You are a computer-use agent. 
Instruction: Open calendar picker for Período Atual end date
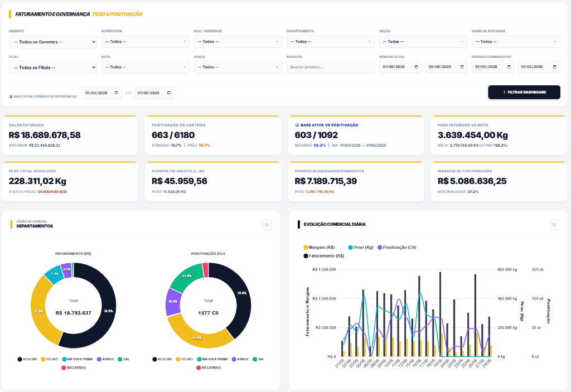462,67
